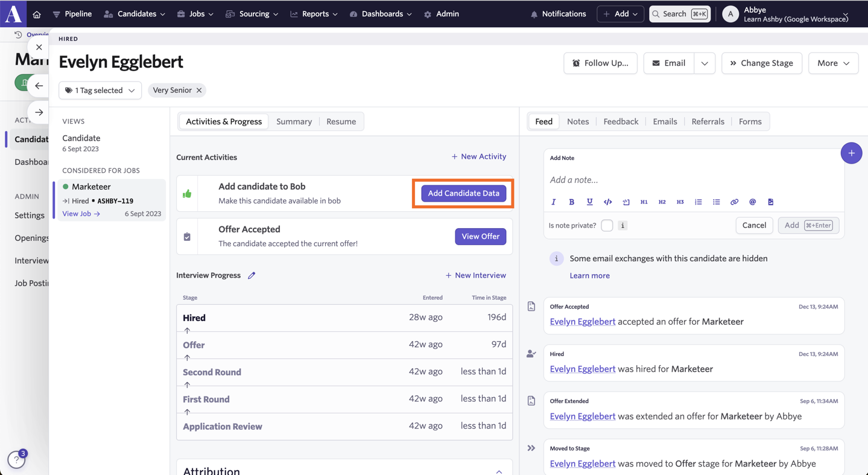Mention someone with the @ icon
Screen dimensions: 868x475
pyautogui.click(x=753, y=202)
